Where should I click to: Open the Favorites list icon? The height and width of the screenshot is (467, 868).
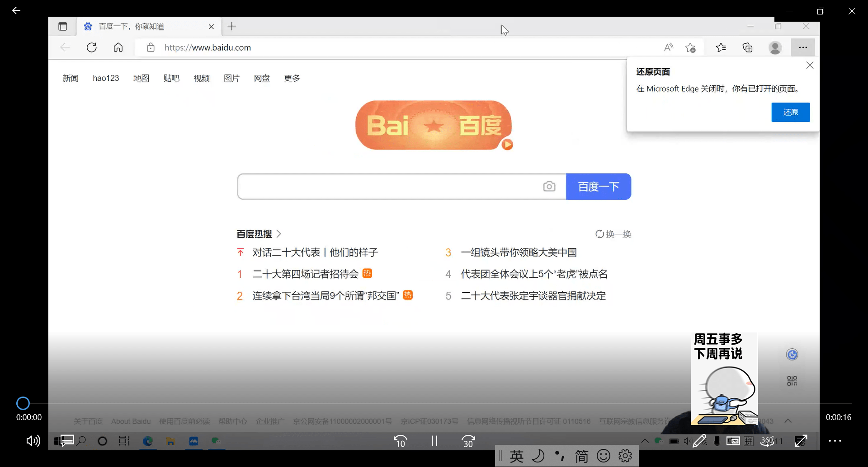[x=721, y=47]
